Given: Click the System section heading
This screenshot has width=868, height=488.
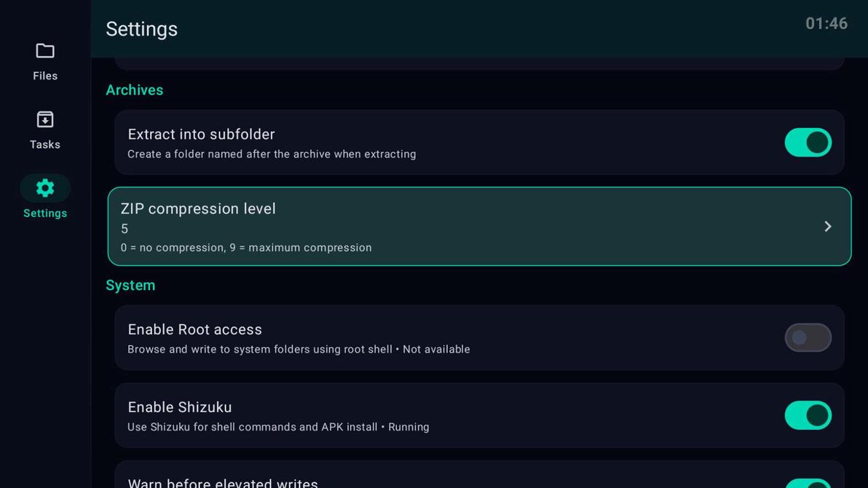Looking at the screenshot, I should (x=130, y=286).
